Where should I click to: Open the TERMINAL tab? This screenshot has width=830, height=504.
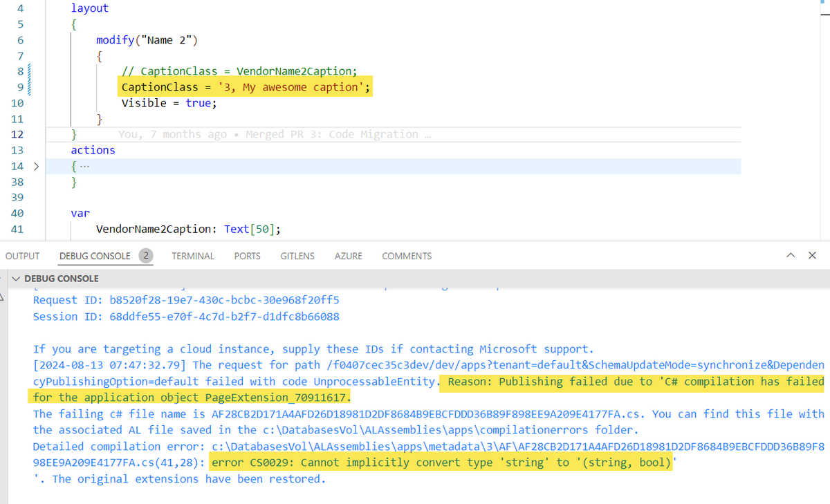193,256
